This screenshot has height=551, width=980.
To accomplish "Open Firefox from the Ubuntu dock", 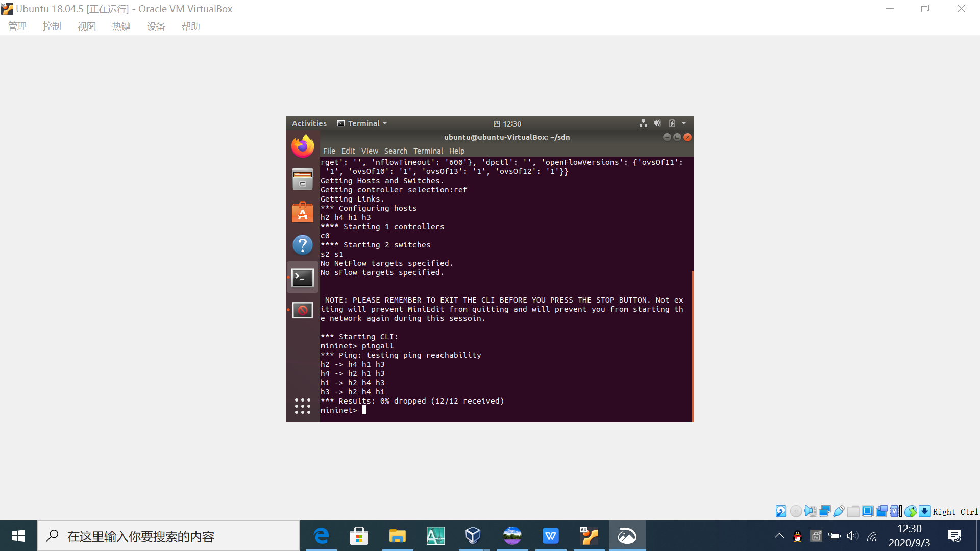I will [303, 146].
